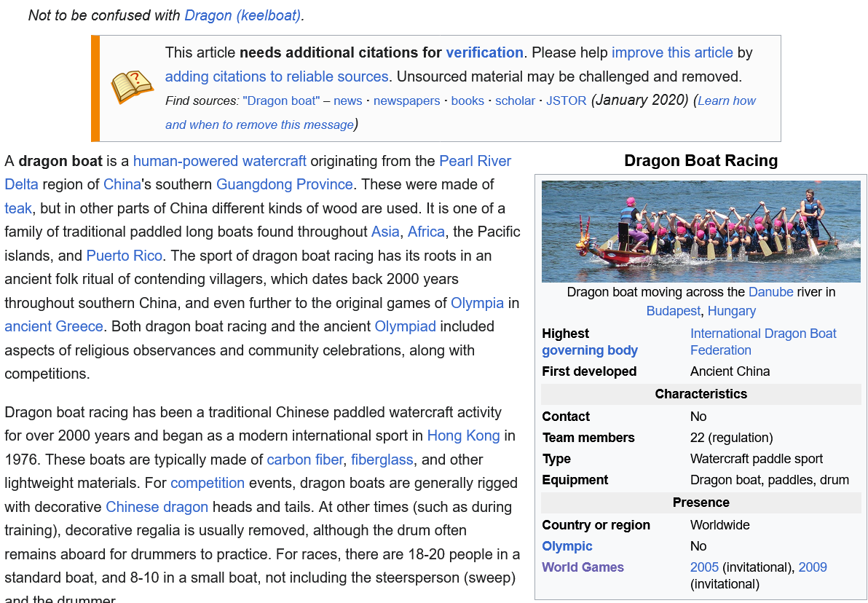Open the 2005 World Games link

704,567
